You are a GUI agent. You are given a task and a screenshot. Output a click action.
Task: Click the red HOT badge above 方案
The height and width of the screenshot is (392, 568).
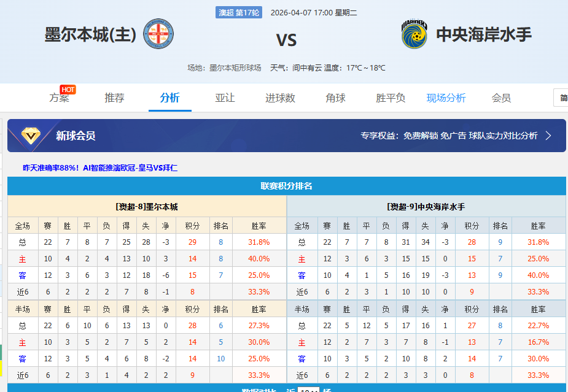tap(68, 90)
